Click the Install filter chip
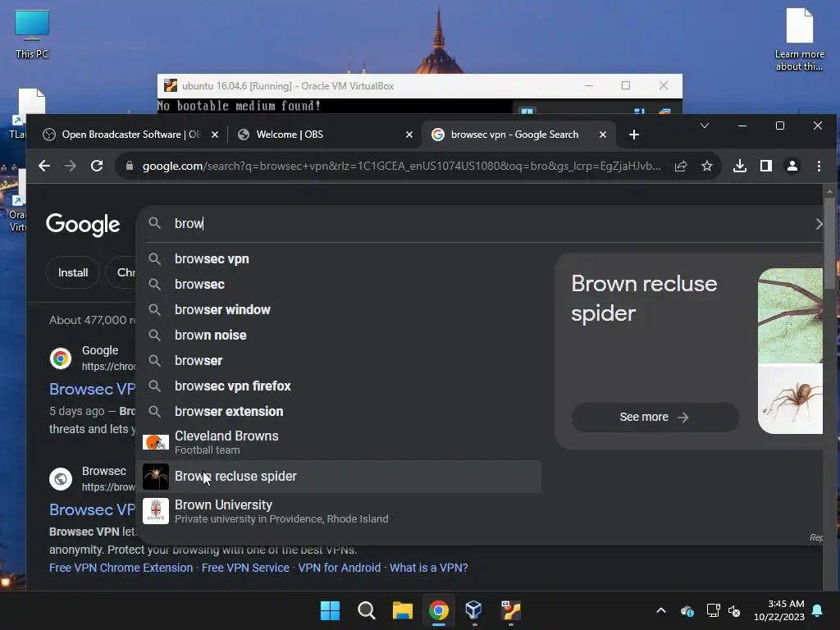Viewport: 840px width, 630px height. coord(73,272)
